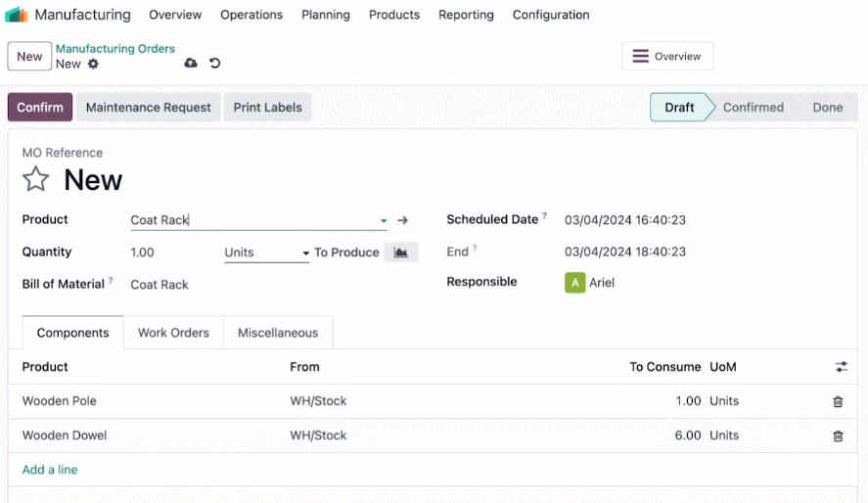Click the Manufacturing app logo icon
This screenshot has width=868, height=503.
[16, 15]
